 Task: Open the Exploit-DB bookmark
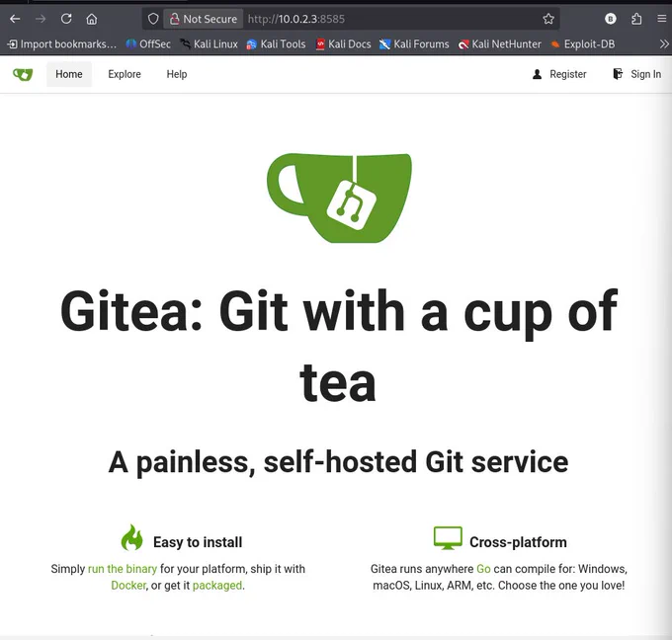coord(583,44)
